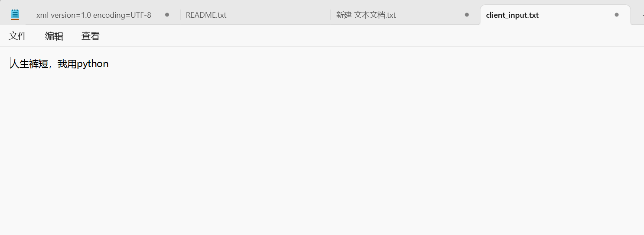Image resolution: width=644 pixels, height=235 pixels.
Task: Select the client_input.txt tab label
Action: pos(512,15)
